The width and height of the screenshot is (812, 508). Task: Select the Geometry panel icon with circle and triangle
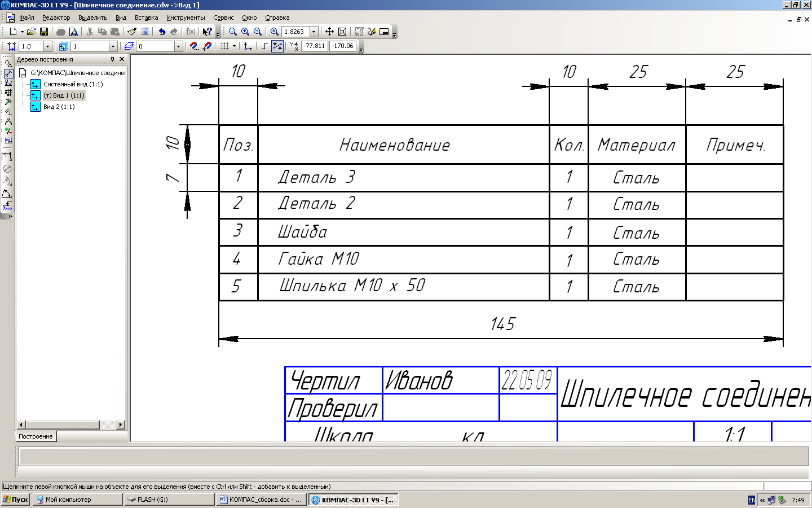[x=8, y=64]
